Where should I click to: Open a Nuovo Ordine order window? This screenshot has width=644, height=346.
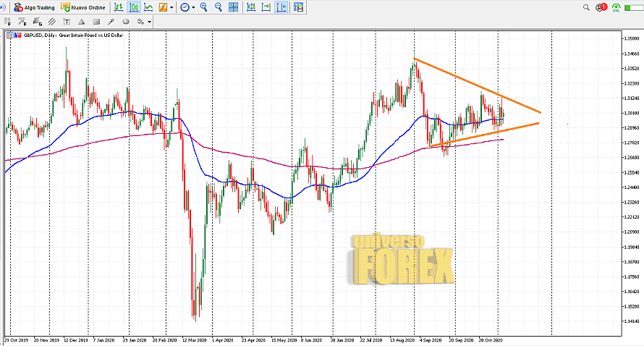click(x=85, y=7)
